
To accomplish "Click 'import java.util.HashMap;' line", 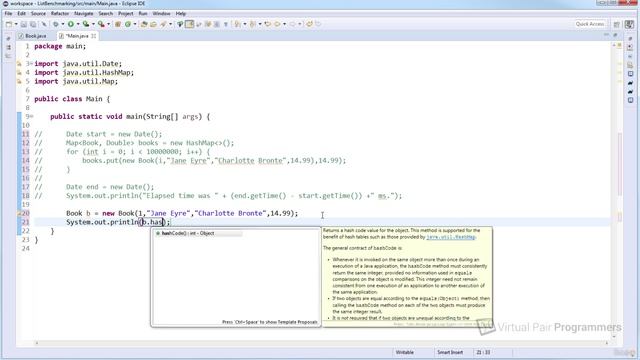I will point(84,73).
